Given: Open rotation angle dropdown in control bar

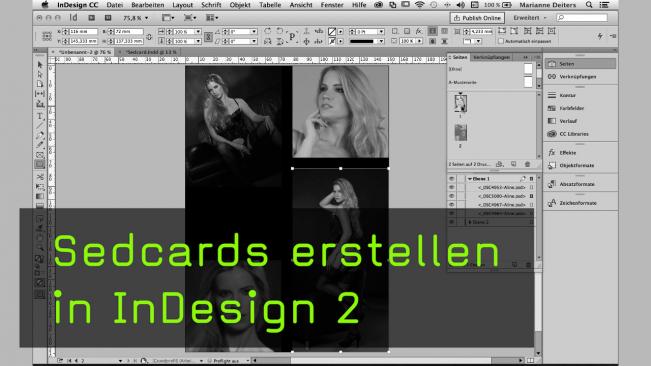Looking at the screenshot, I should pyautogui.click(x=253, y=32).
